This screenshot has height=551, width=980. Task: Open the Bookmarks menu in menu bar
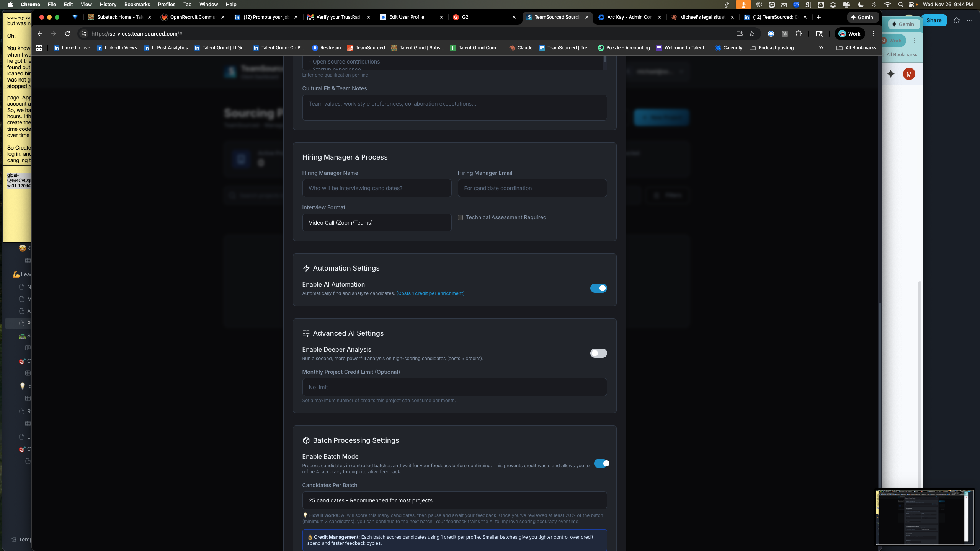pos(137,5)
